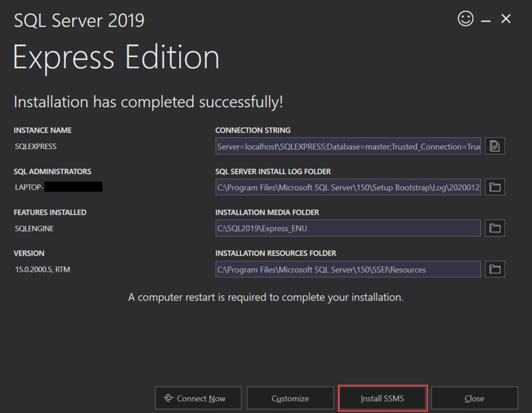The image size is (532, 413).
Task: Click the INSTALLATION MEDIA FOLDER label
Action: click(x=267, y=212)
